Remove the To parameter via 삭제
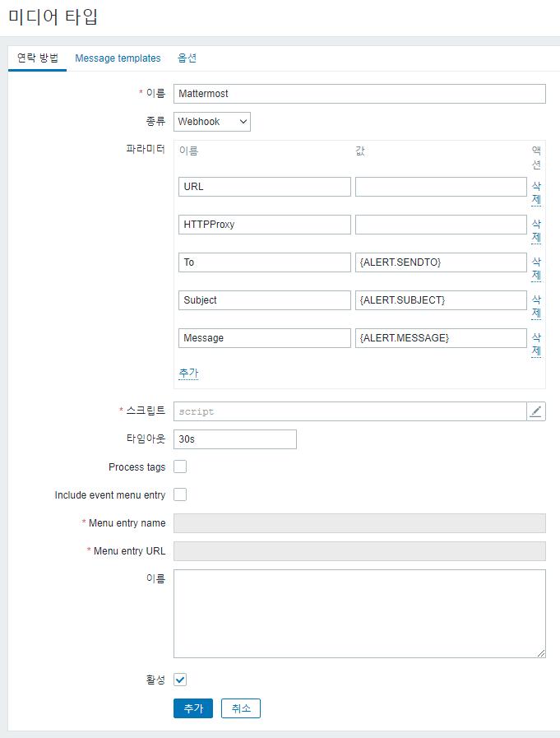 pos(536,268)
